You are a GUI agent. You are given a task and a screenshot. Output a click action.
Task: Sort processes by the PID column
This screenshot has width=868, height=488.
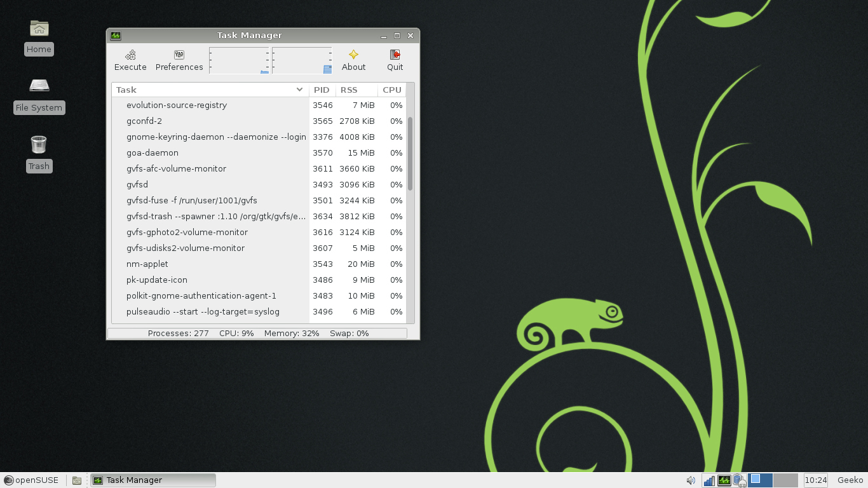322,90
